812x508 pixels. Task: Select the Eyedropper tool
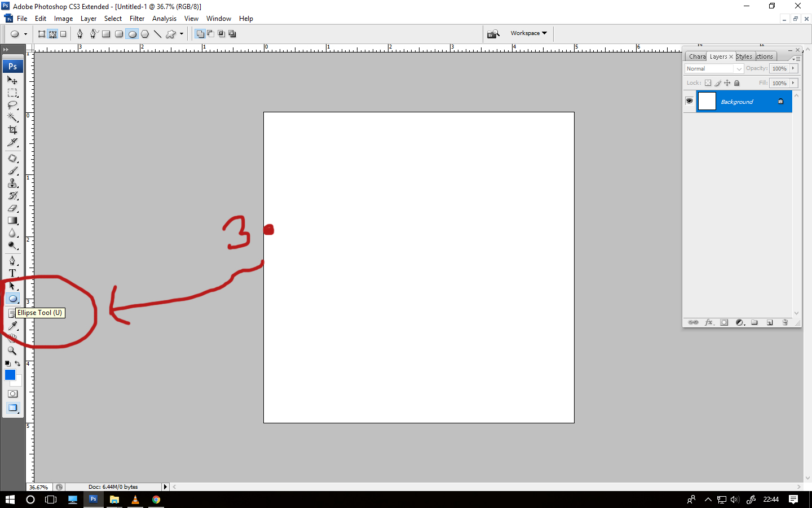12,326
